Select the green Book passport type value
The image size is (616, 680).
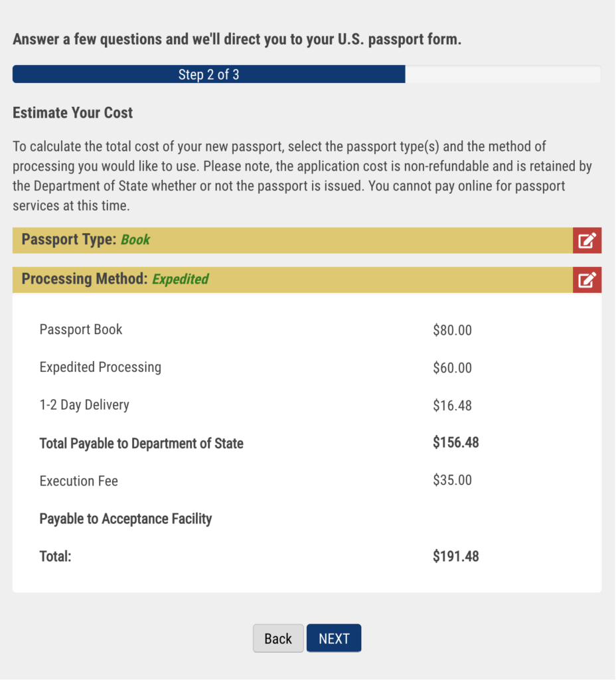(x=135, y=240)
